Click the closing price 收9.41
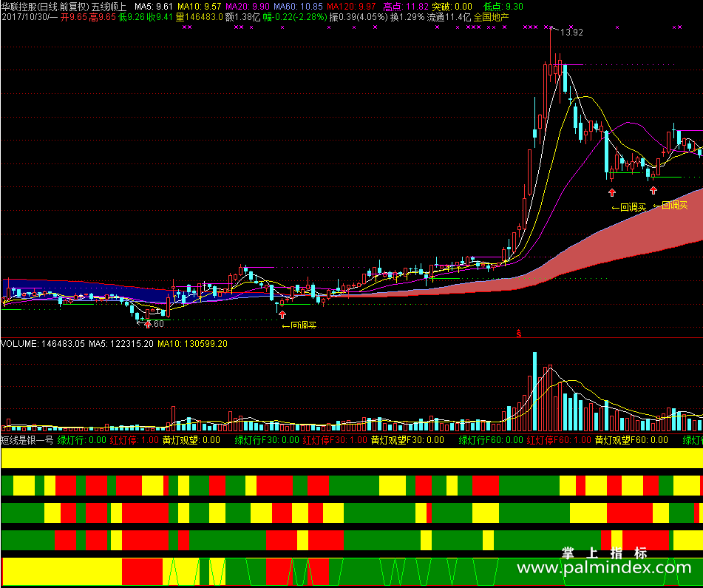The width and height of the screenshot is (703, 588). [160, 17]
